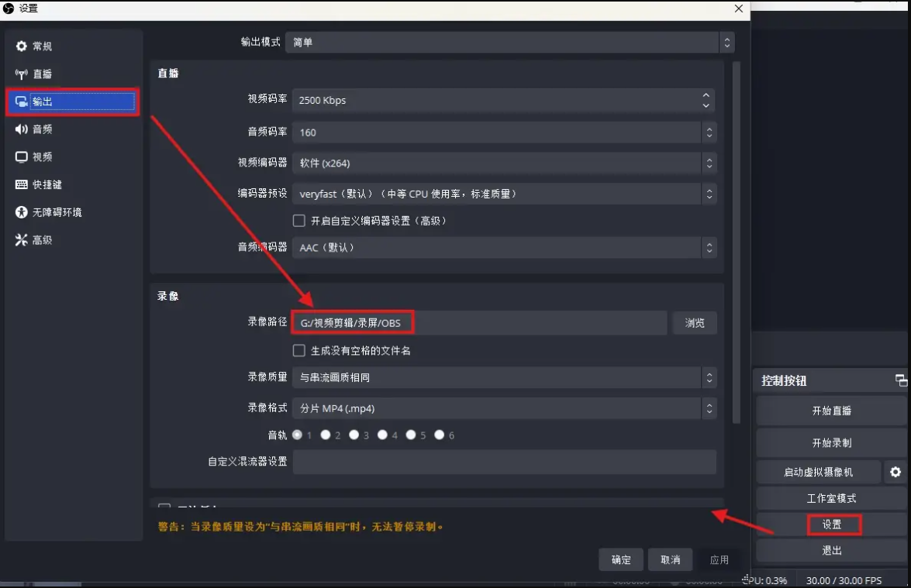Click the gear icon beside 常规

tap(22, 46)
